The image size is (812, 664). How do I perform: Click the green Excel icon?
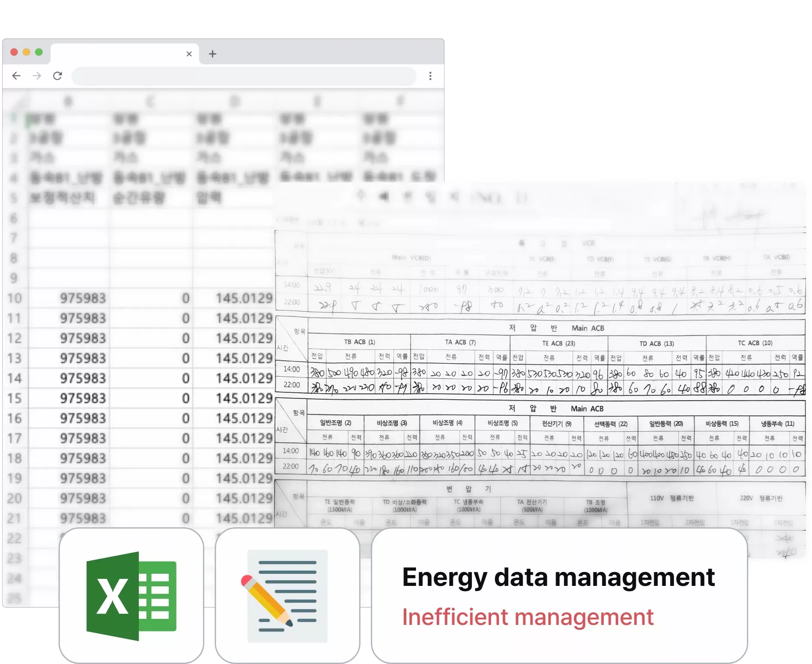point(131,595)
